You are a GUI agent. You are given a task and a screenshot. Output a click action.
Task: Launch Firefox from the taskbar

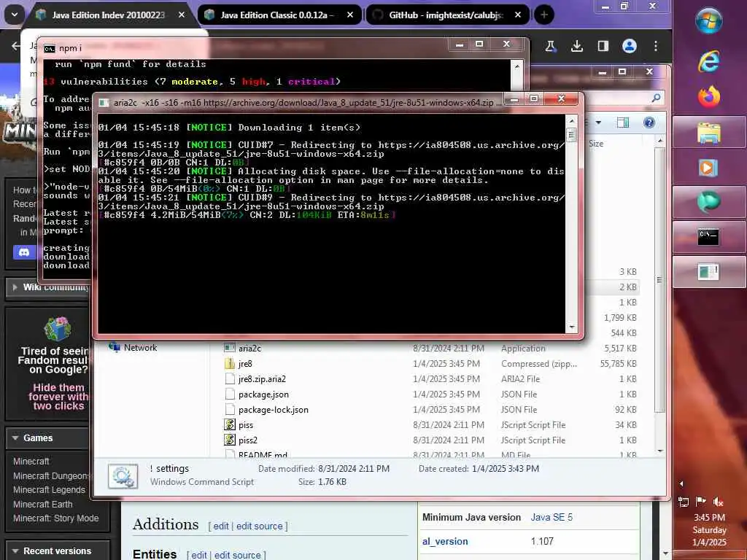pyautogui.click(x=709, y=97)
